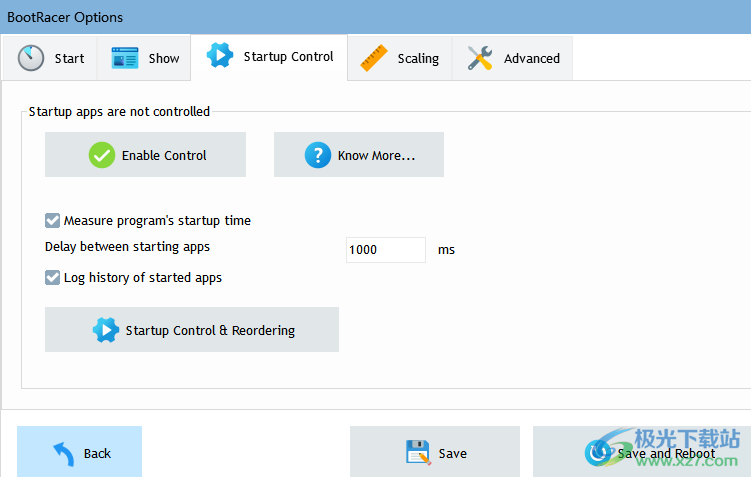Open Startup Control & Reordering
This screenshot has width=751, height=477.
[x=192, y=329]
